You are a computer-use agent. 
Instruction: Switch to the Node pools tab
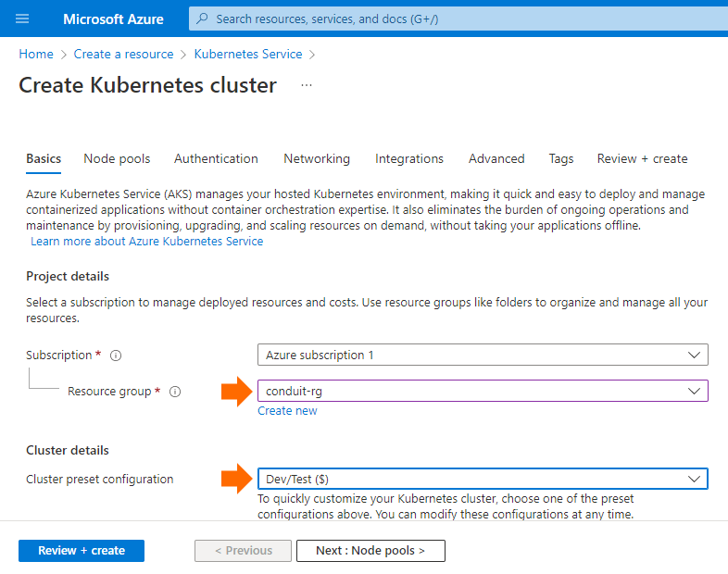coord(117,158)
